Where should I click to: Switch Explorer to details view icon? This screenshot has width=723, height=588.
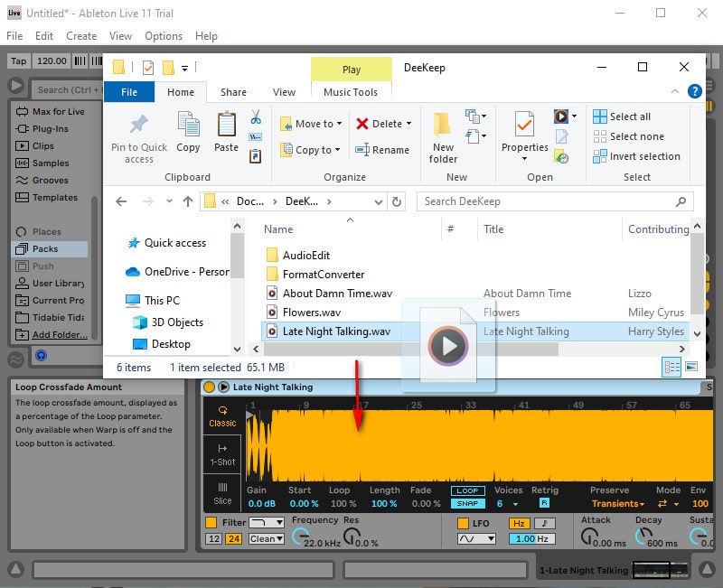[x=671, y=368]
